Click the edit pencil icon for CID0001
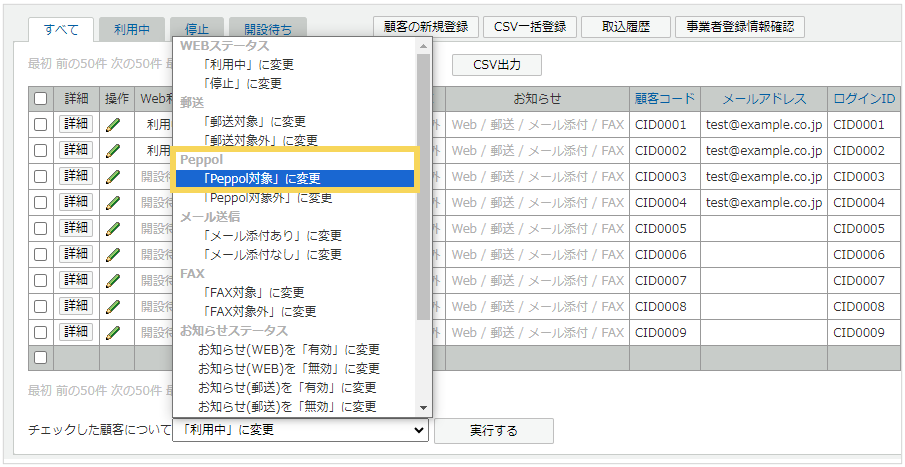905x467 pixels. [x=114, y=125]
